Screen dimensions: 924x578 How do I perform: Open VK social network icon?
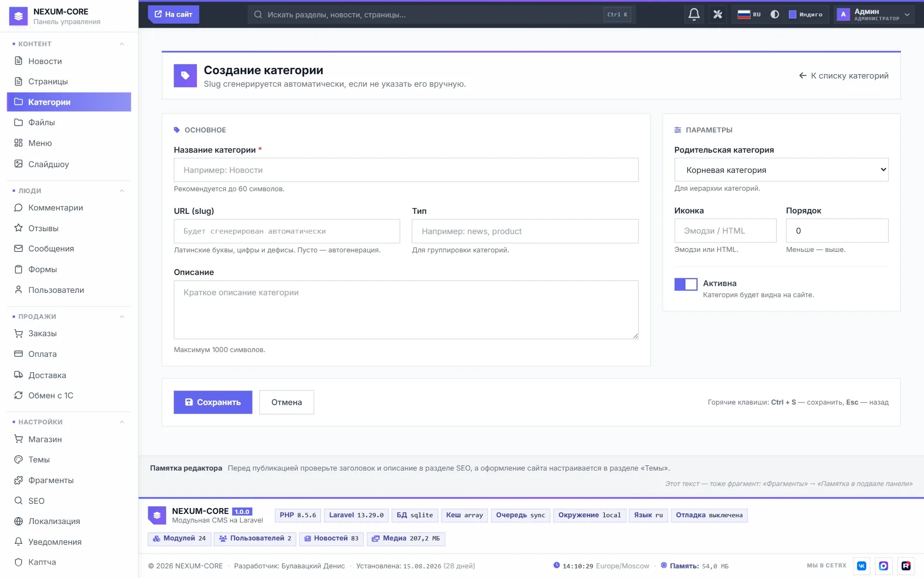click(861, 566)
